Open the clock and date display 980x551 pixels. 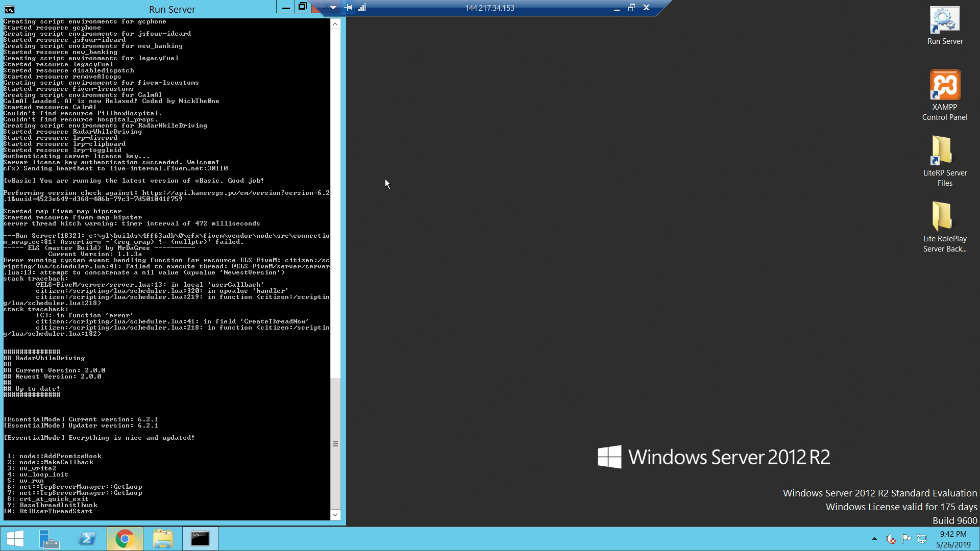[953, 539]
